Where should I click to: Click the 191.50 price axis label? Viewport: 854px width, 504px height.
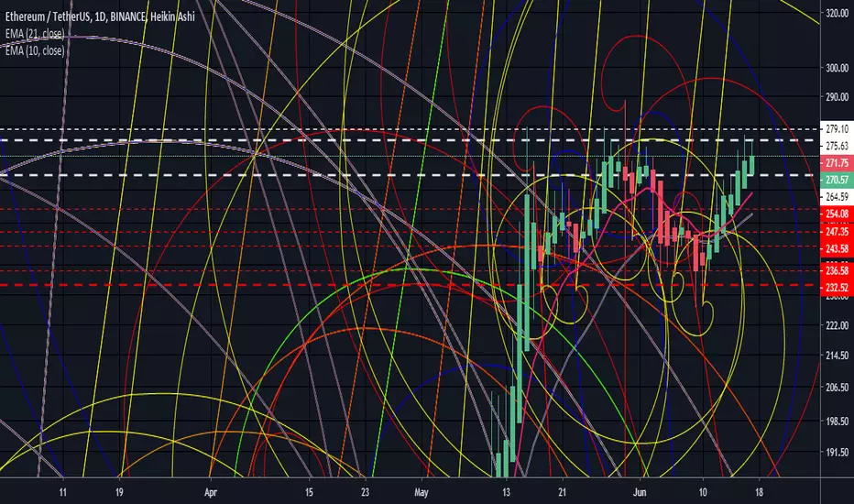838,453
